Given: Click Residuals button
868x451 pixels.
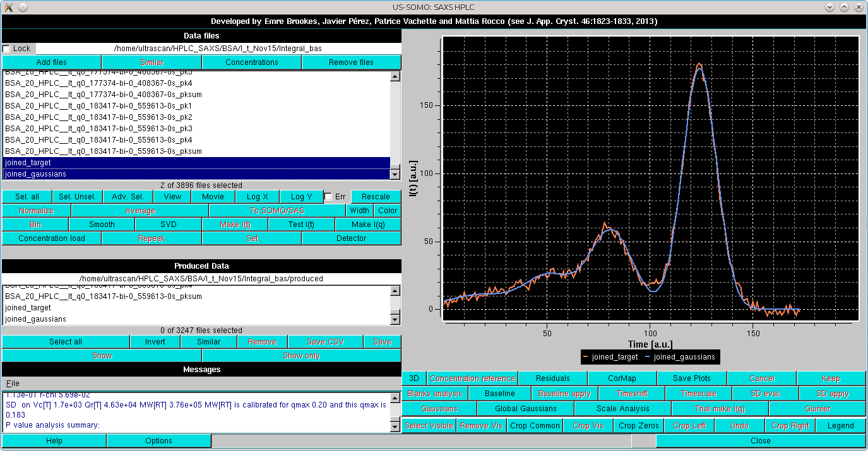Looking at the screenshot, I should pos(553,378).
